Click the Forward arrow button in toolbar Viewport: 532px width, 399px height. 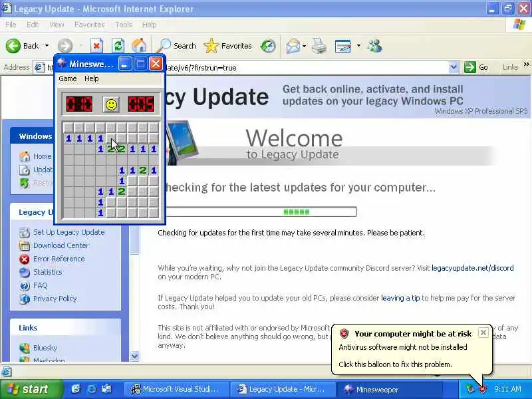pyautogui.click(x=65, y=46)
